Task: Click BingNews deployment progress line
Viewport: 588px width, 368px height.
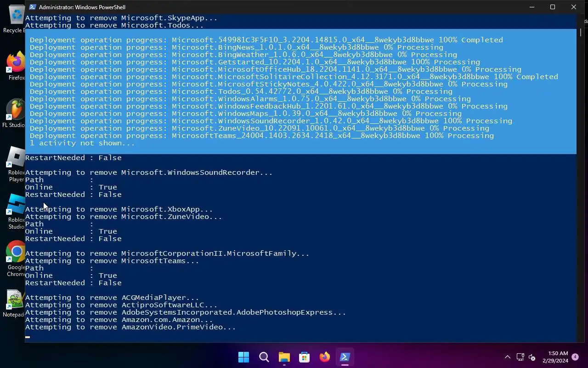Action: click(x=237, y=47)
